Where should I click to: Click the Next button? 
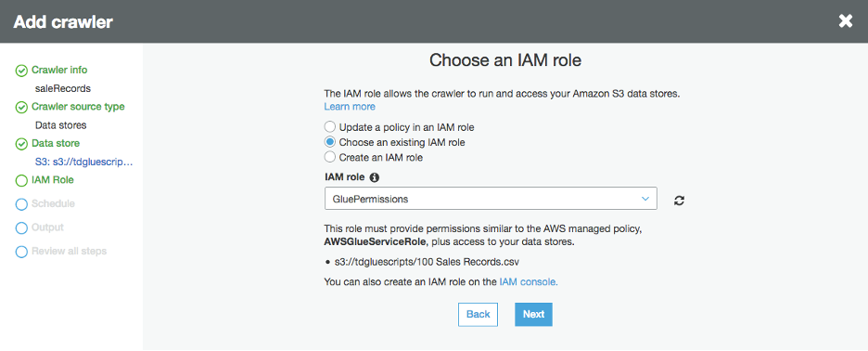[533, 315]
